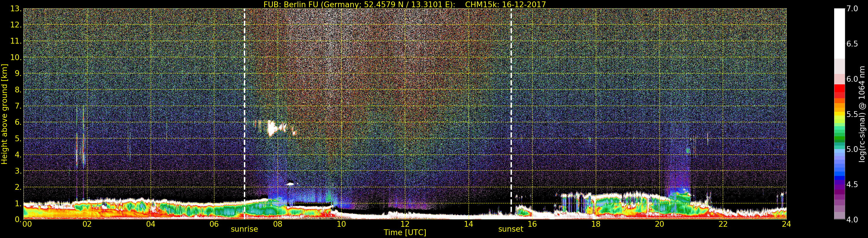Click the '4.5' colorbar tick label
The height and width of the screenshot is (238, 868).
pos(852,185)
